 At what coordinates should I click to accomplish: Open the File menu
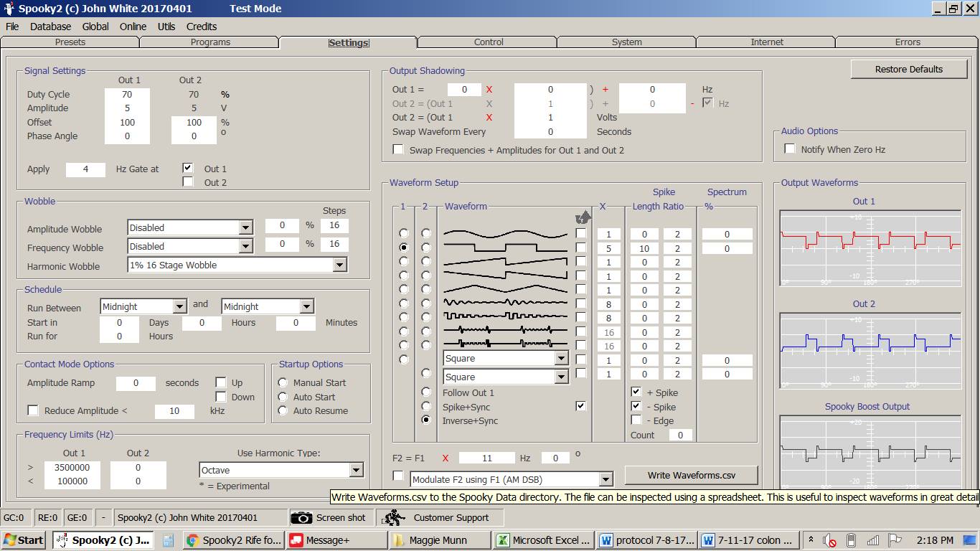pos(12,27)
